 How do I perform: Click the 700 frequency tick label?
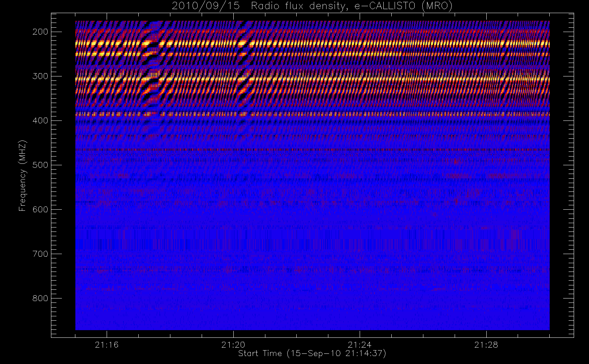pos(40,254)
